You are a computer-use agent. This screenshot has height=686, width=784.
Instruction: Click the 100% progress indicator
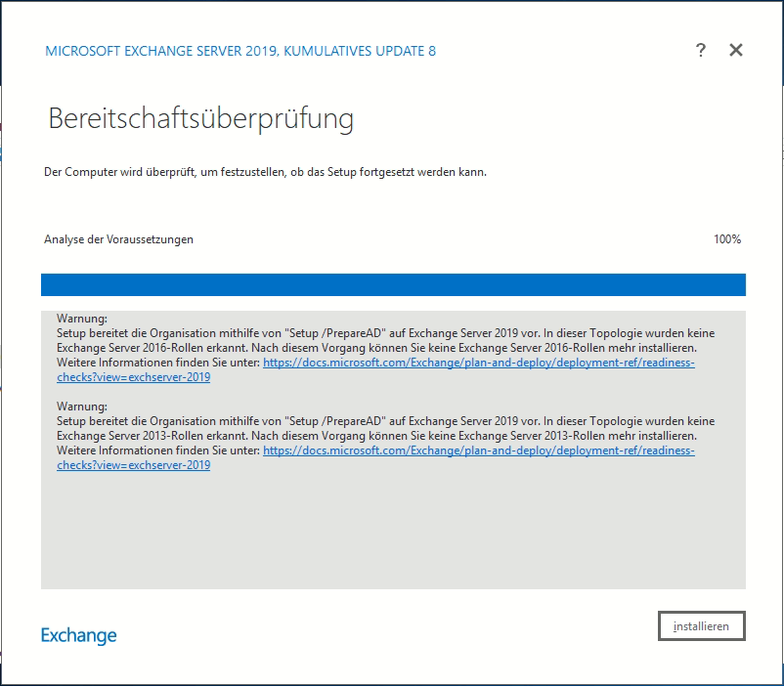point(726,239)
